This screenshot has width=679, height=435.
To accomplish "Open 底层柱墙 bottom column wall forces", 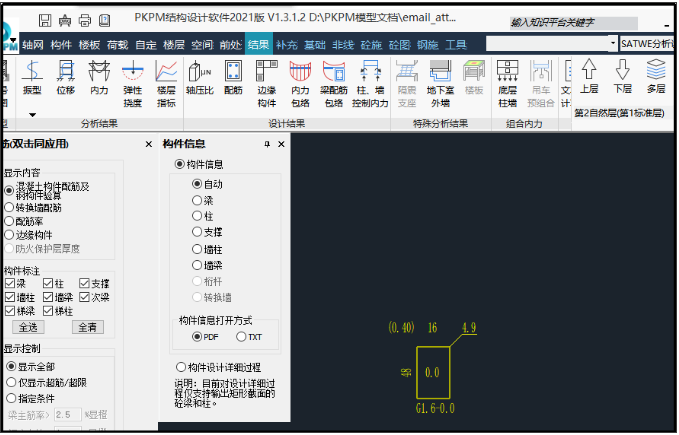I will [508, 84].
